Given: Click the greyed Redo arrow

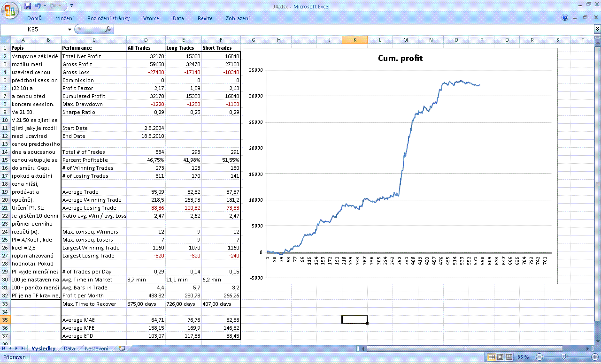Looking at the screenshot, I should click(53, 6).
